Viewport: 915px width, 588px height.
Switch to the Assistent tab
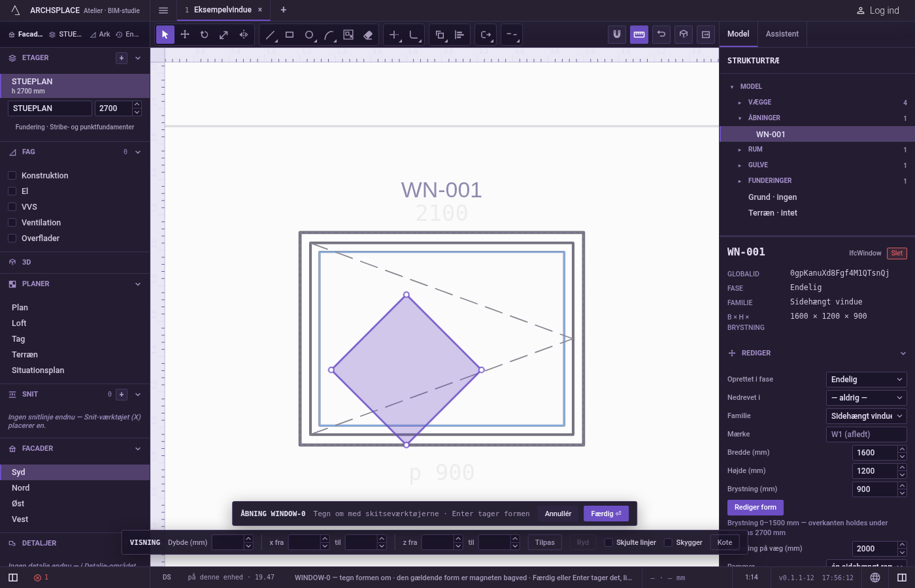pos(782,34)
